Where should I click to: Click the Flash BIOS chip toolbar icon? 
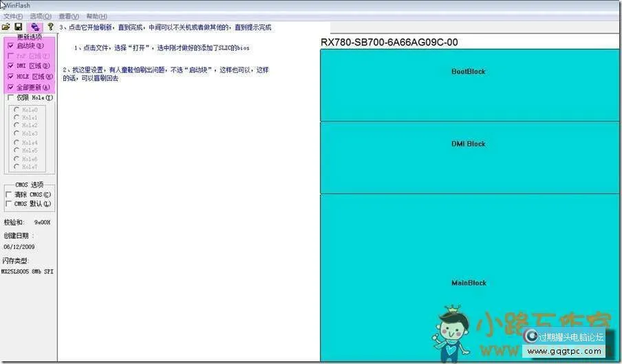click(35, 27)
